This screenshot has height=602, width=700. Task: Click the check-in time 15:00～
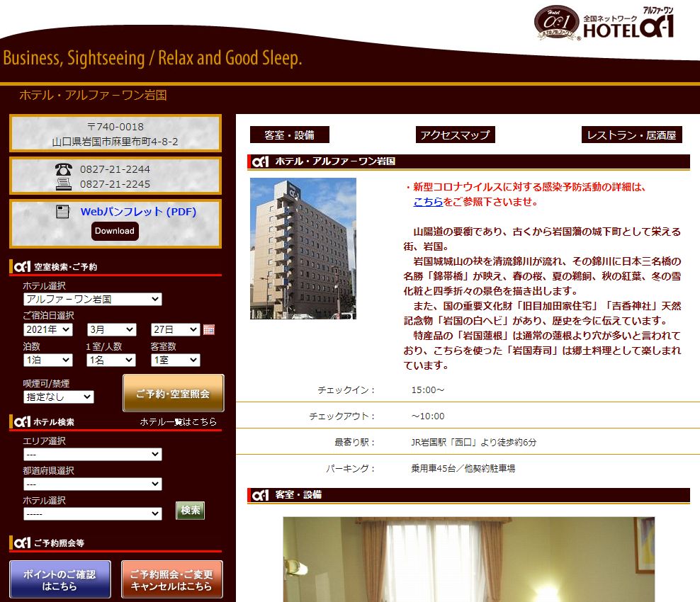tap(428, 390)
